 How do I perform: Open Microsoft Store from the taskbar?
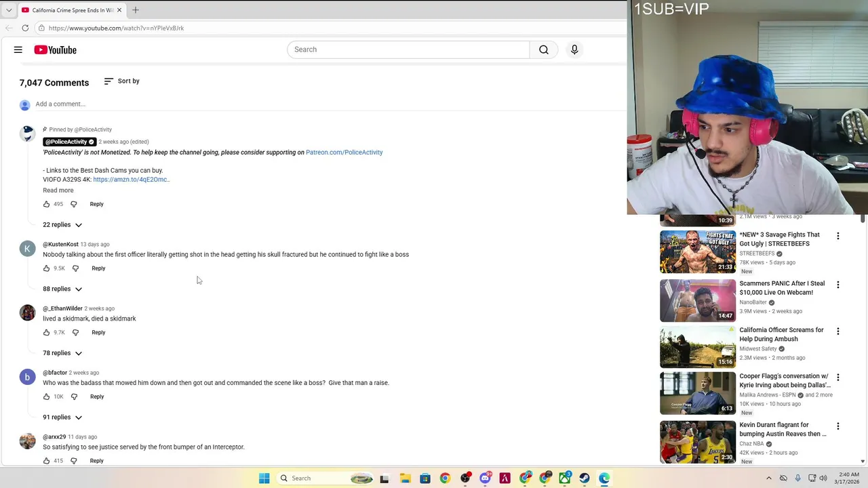[425, 479]
